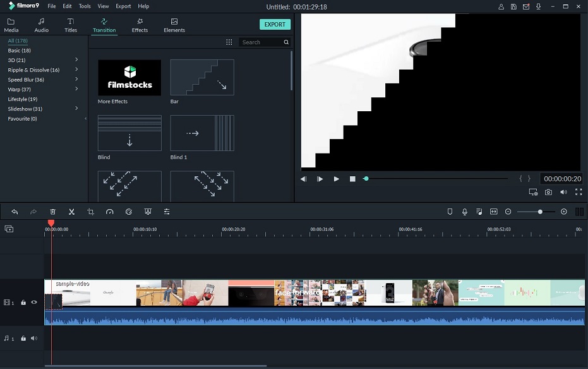
Task: Open Filmstocks More Effects thumbnail
Action: pyautogui.click(x=129, y=77)
